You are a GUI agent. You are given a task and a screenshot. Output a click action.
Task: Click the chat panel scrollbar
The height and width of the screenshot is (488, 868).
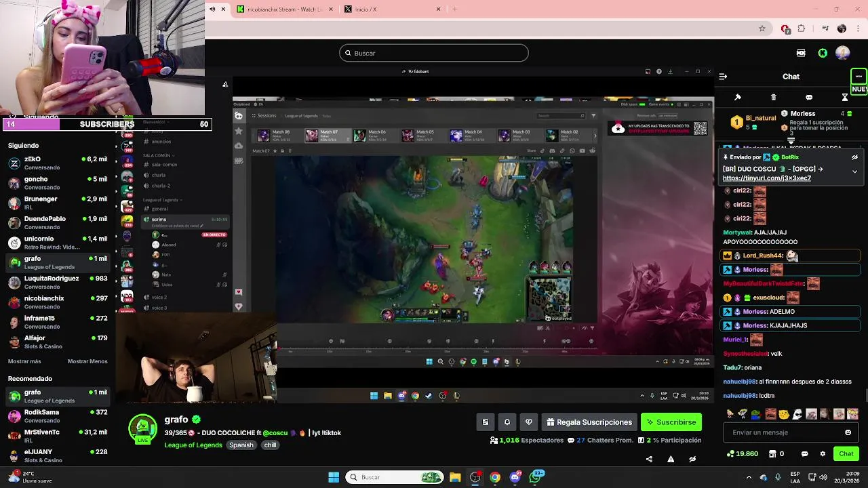coord(865,396)
